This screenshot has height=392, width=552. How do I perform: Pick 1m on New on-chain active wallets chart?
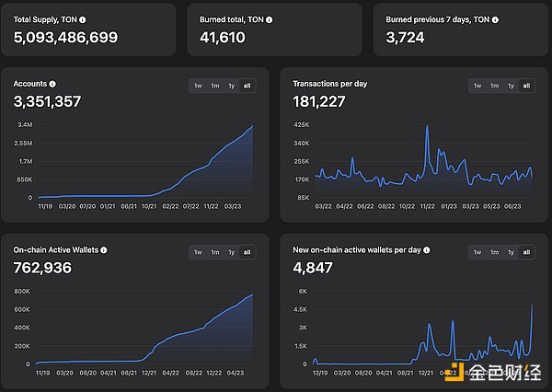[x=494, y=252]
